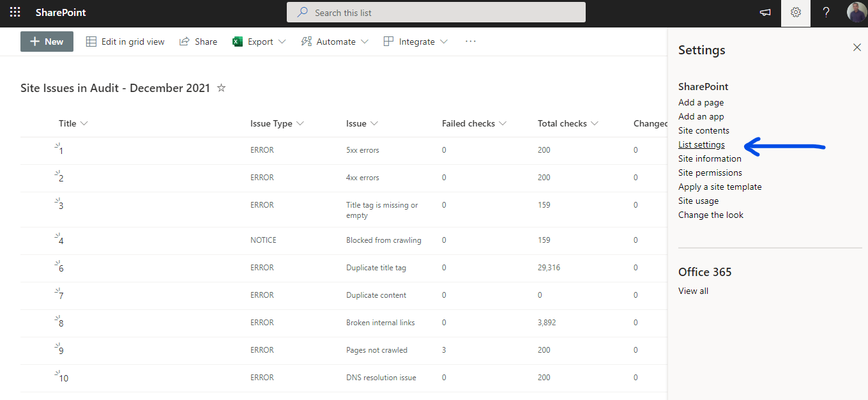Image resolution: width=868 pixels, height=400 pixels.
Task: Create an item with the New button
Action: 47,41
